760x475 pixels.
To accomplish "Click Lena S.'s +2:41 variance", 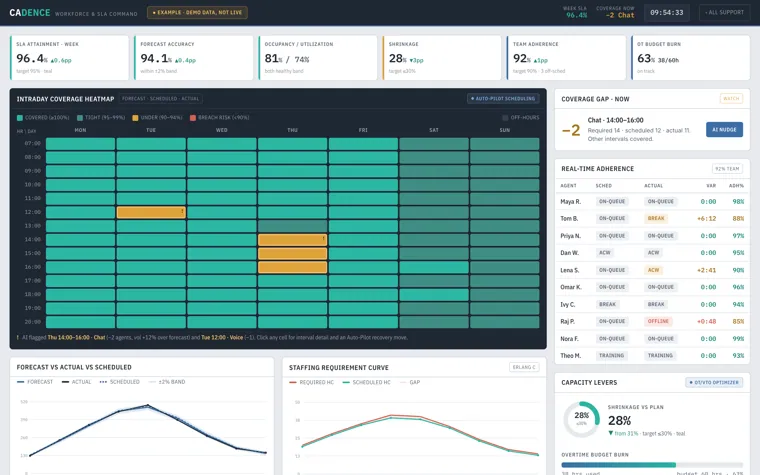I will coord(706,270).
